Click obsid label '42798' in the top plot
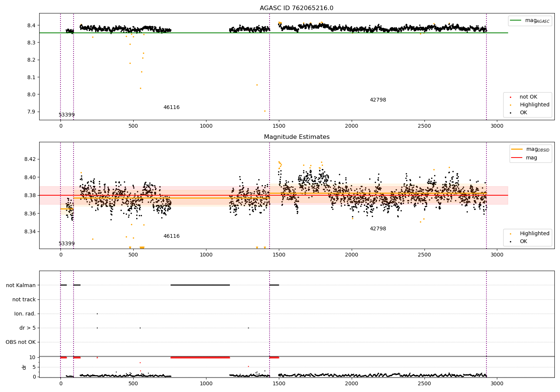The width and height of the screenshot is (560, 392). tap(378, 100)
